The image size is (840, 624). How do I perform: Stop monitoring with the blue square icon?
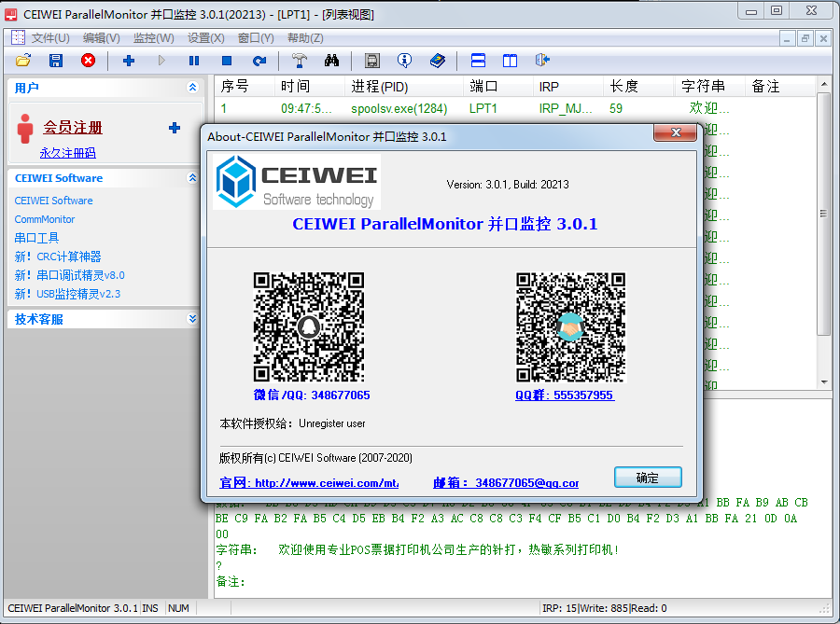[x=227, y=61]
